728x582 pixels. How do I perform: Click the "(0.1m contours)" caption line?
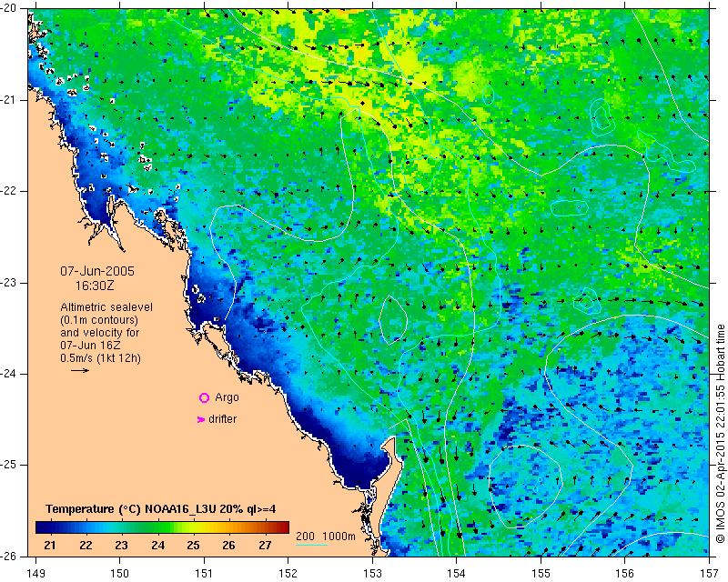pyautogui.click(x=99, y=320)
